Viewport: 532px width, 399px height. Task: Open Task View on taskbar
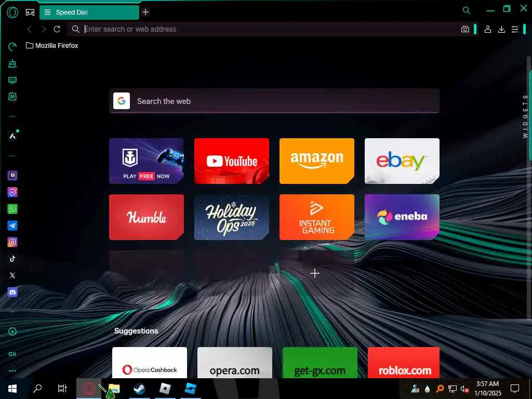(x=62, y=389)
